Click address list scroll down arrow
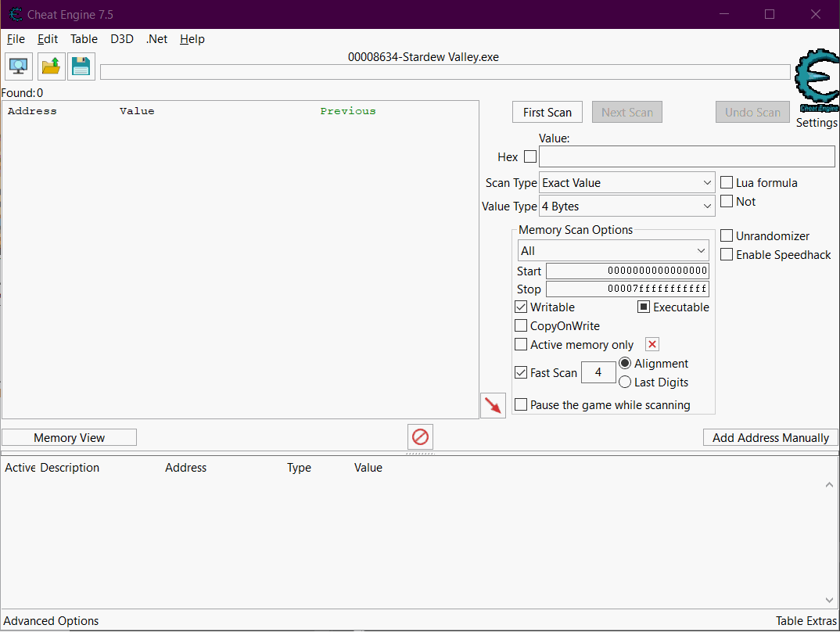Viewport: 840px width, 632px height. (x=829, y=600)
